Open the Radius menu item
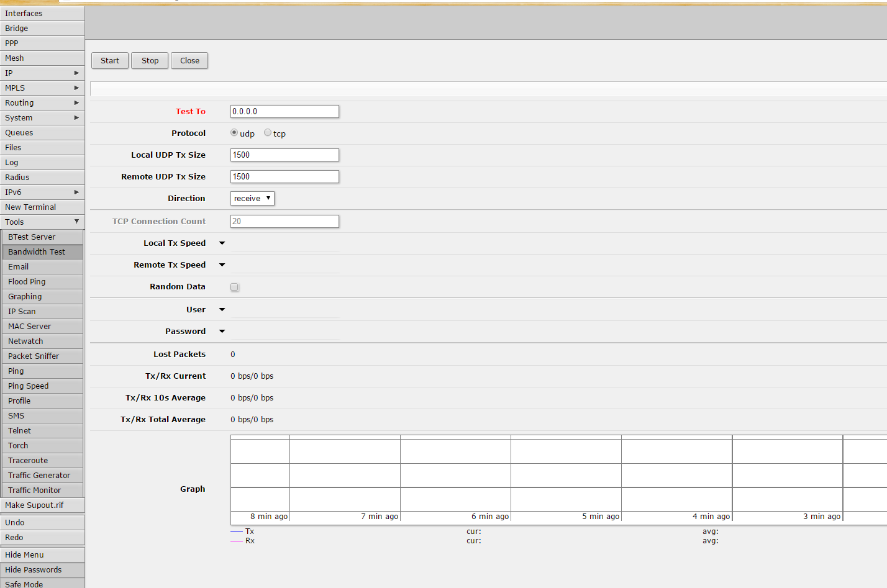 42,178
